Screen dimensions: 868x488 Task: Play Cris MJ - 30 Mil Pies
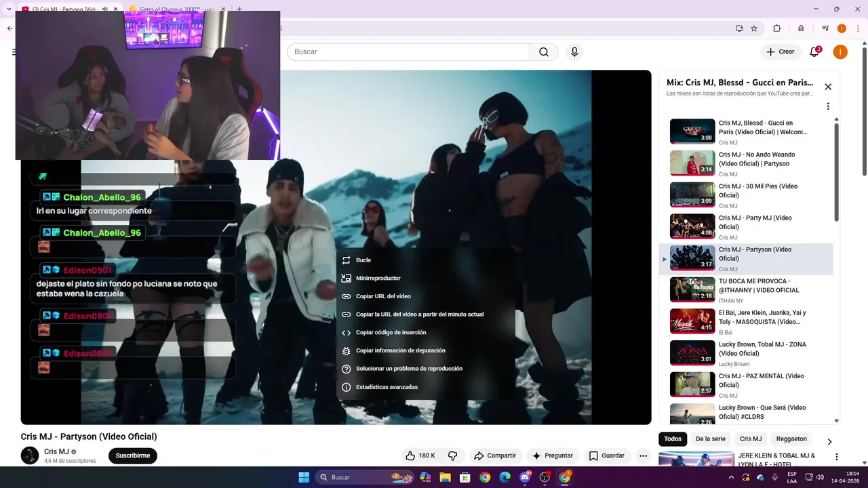746,195
